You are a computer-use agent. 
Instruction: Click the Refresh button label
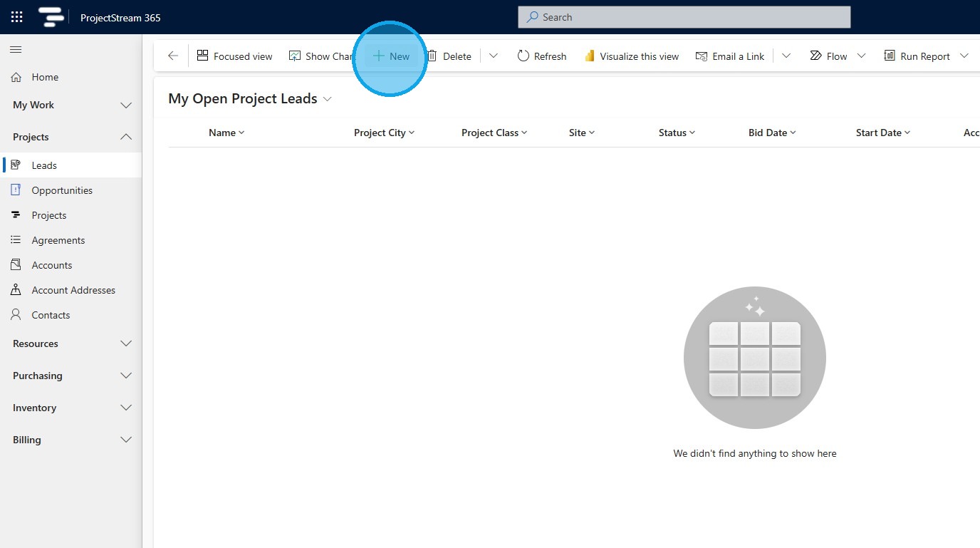click(550, 56)
